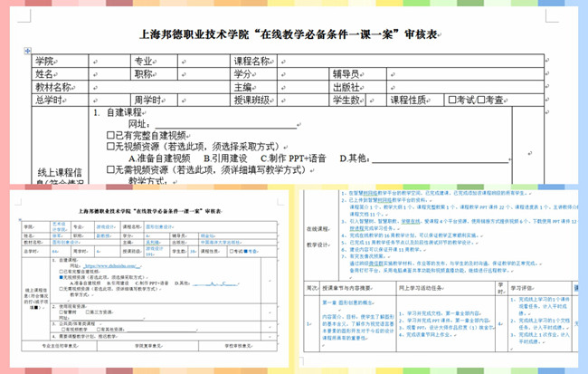The image size is (588, 374).
Task: Click empty cell beside 出版社 in top form
Action: [x=465, y=88]
